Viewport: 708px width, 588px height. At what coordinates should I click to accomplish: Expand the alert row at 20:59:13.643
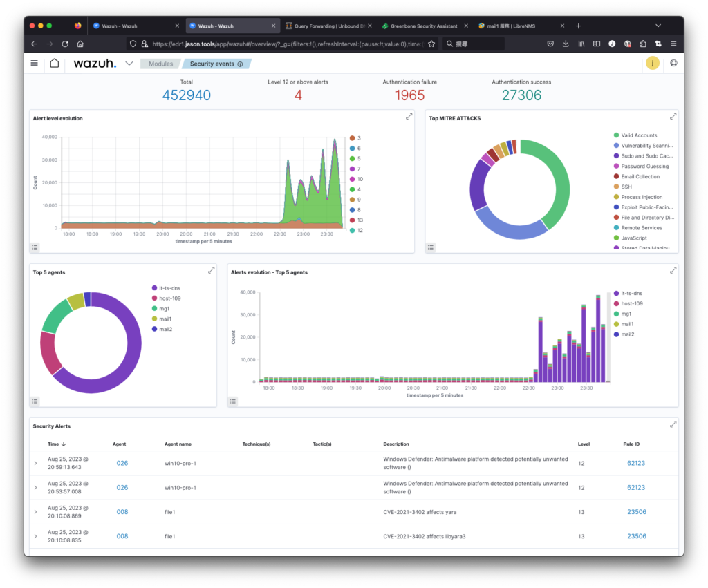pyautogui.click(x=36, y=463)
